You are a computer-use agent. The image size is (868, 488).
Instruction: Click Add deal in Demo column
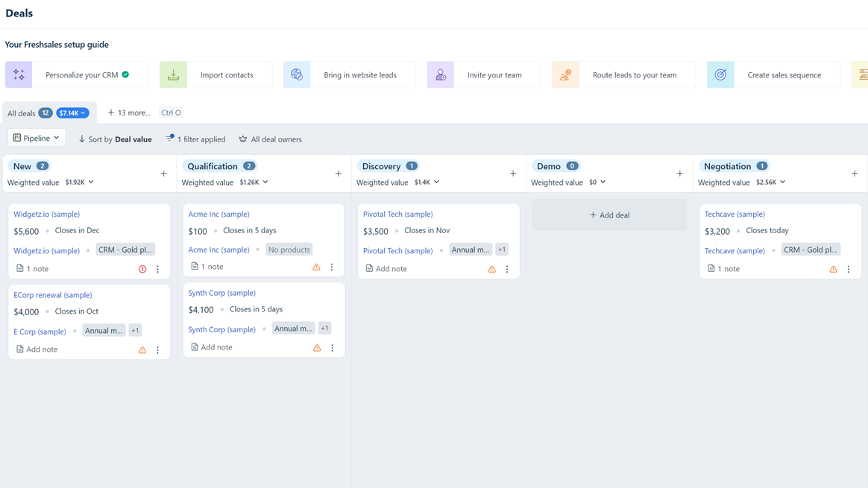(x=609, y=215)
